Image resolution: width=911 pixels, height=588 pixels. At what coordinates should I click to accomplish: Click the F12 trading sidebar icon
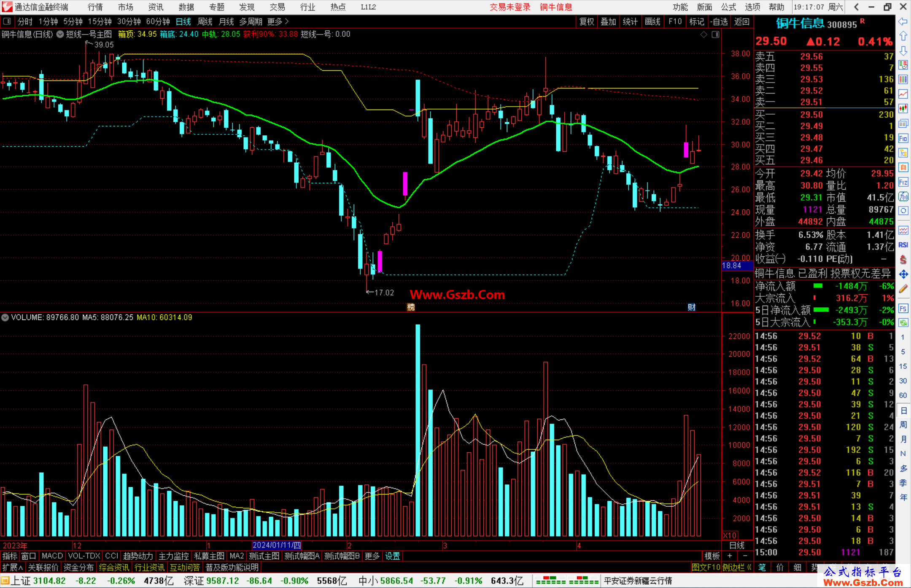(x=903, y=182)
